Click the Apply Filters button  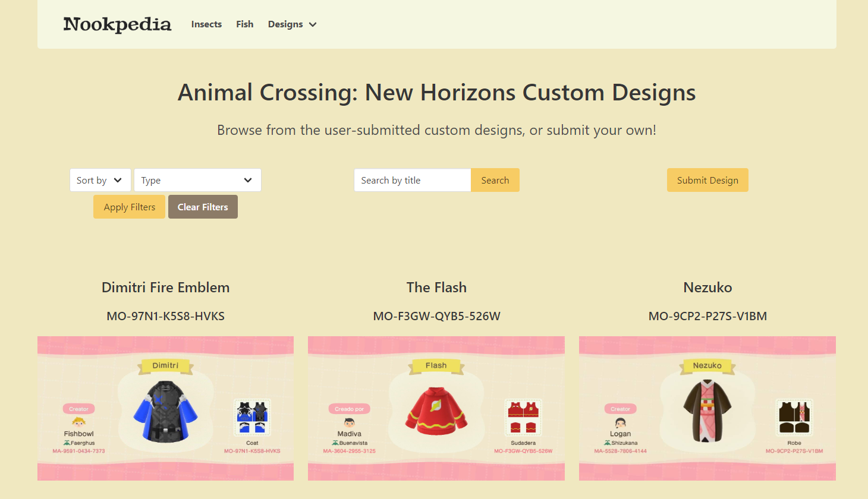pyautogui.click(x=129, y=207)
